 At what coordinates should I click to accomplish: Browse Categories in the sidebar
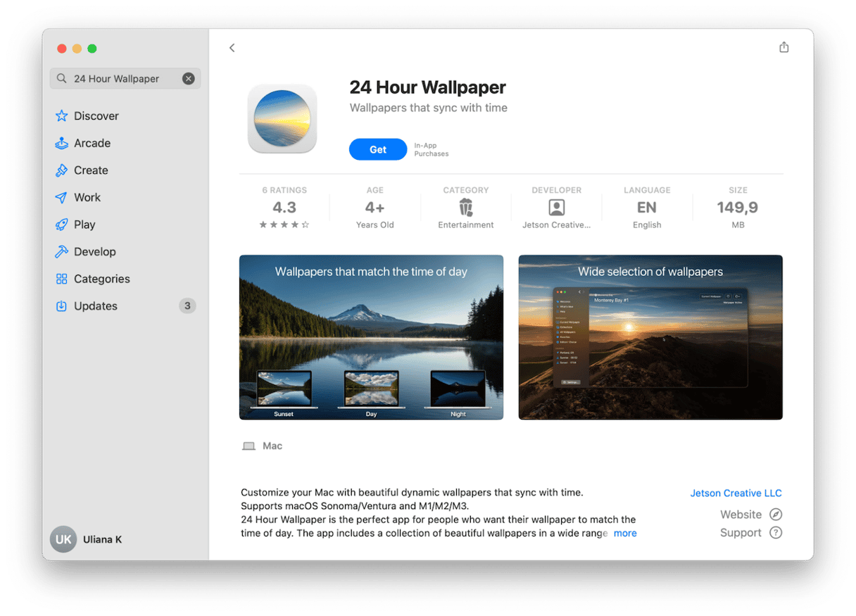click(101, 279)
